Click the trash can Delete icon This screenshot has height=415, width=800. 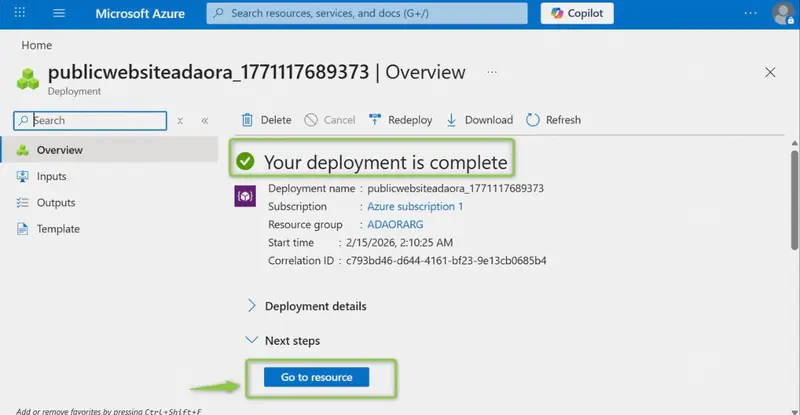[247, 120]
